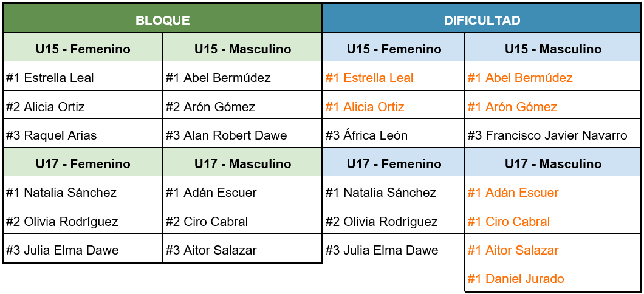
Task: Click the green BLOQUE header
Action: tap(162, 20)
